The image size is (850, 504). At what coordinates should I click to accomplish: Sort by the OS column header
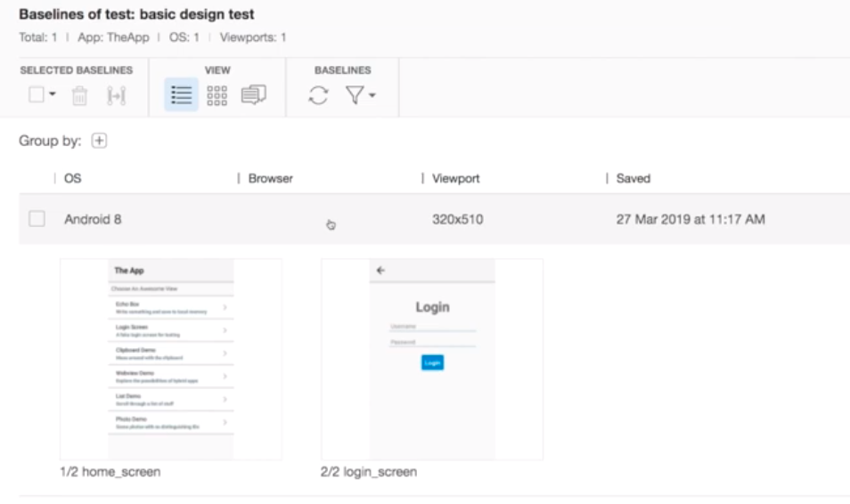(73, 179)
